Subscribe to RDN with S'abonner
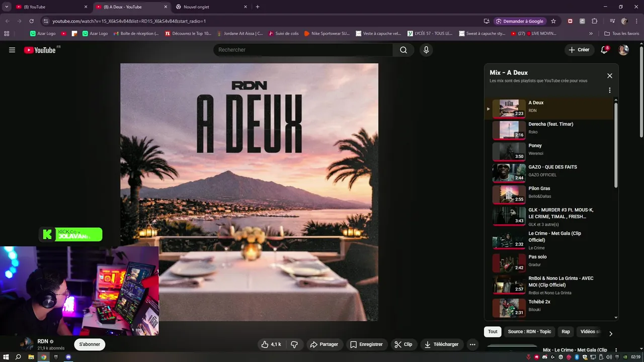The image size is (644, 362). 90,344
